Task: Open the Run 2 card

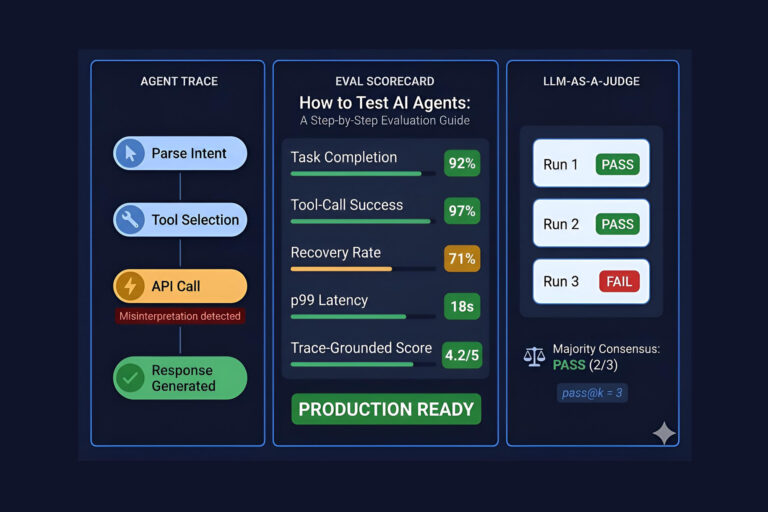Action: pos(591,223)
